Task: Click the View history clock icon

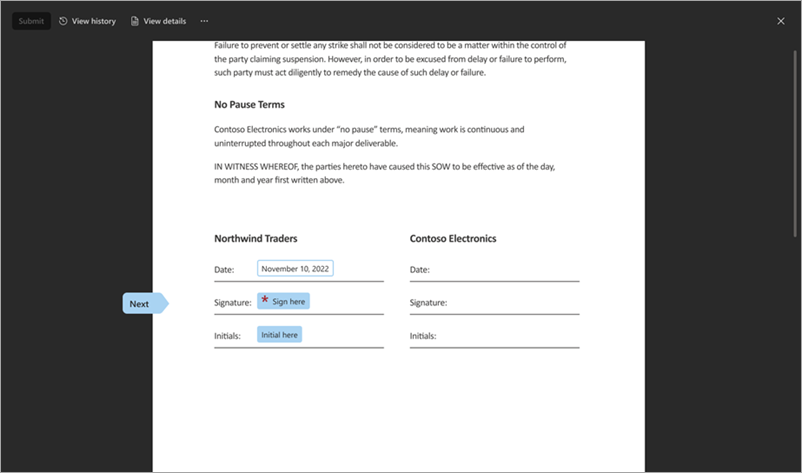Action: pos(64,21)
